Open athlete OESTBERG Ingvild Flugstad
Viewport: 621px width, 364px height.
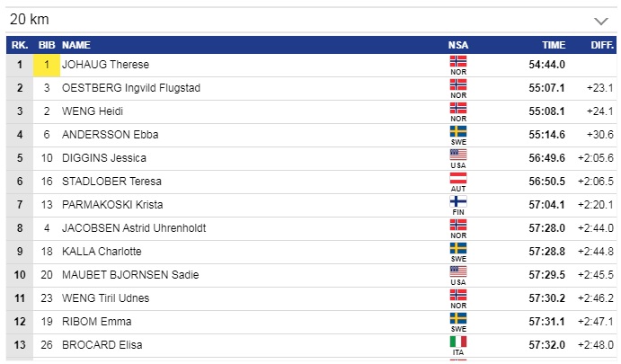(130, 88)
